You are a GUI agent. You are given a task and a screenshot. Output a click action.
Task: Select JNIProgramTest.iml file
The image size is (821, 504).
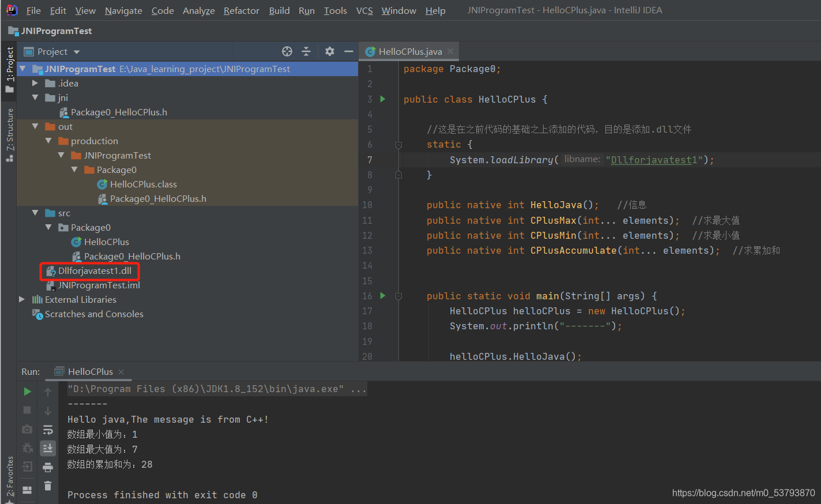tap(99, 285)
